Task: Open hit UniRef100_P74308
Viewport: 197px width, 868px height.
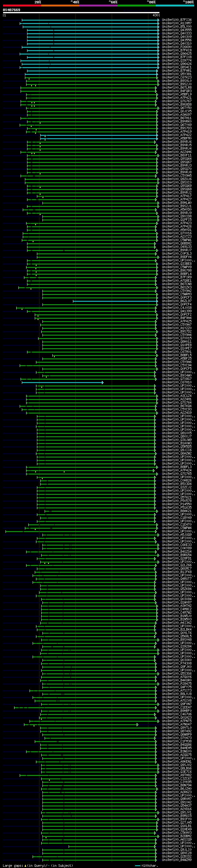Action: click(x=177, y=664)
